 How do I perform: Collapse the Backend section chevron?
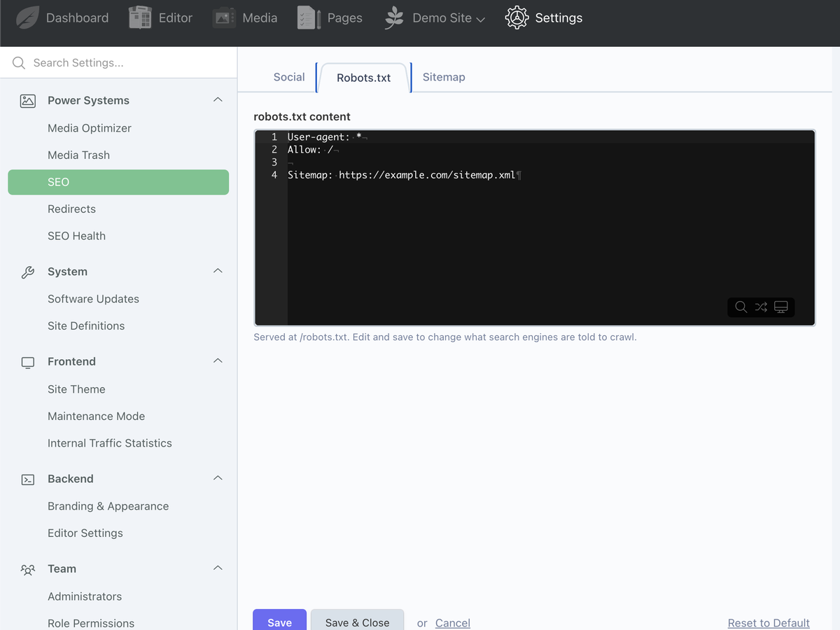(x=218, y=478)
